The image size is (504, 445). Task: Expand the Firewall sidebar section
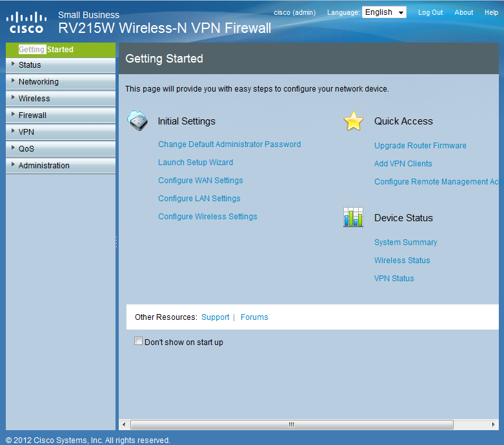[x=32, y=115]
